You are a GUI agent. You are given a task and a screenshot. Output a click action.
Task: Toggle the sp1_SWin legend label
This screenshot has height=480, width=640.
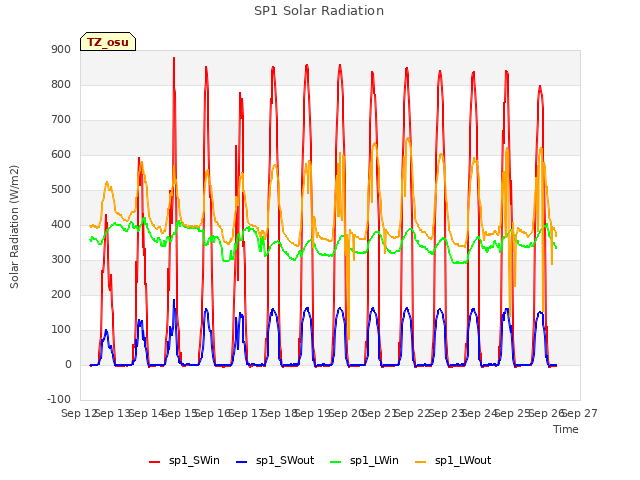[194, 460]
